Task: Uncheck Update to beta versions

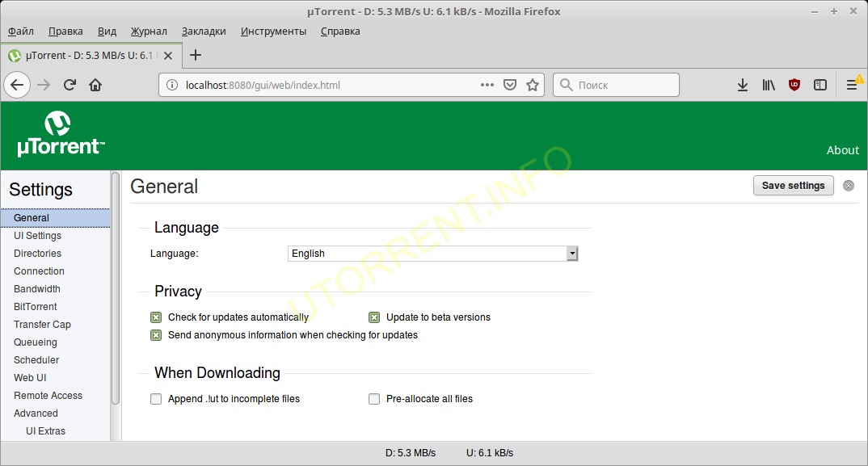Action: (374, 317)
